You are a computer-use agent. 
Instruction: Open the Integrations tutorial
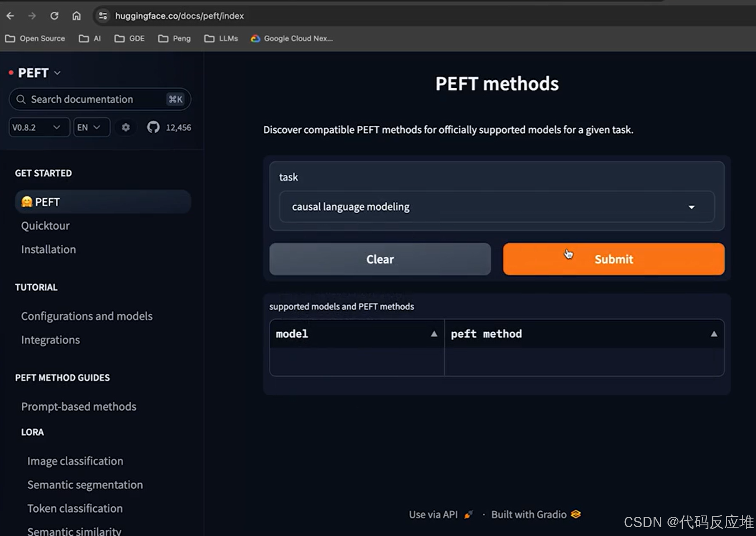pos(51,340)
